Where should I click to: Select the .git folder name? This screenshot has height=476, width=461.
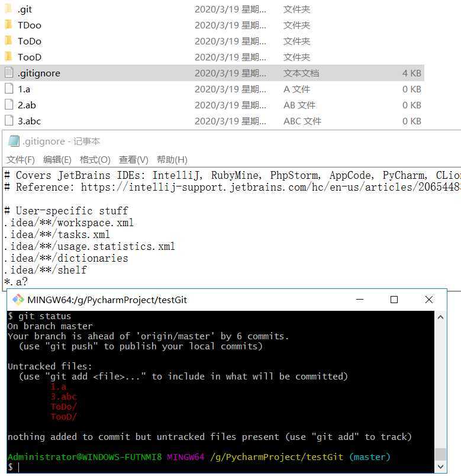click(x=25, y=9)
